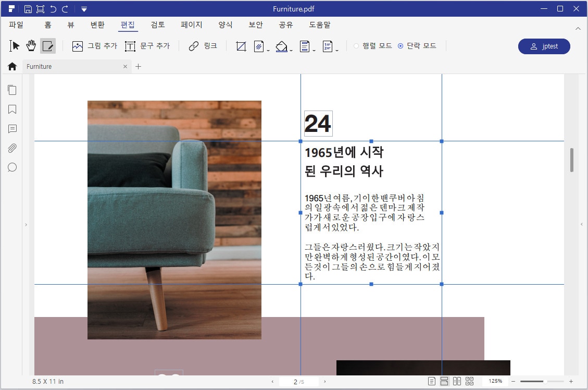
Task: Open the 공유 tab
Action: click(x=286, y=25)
